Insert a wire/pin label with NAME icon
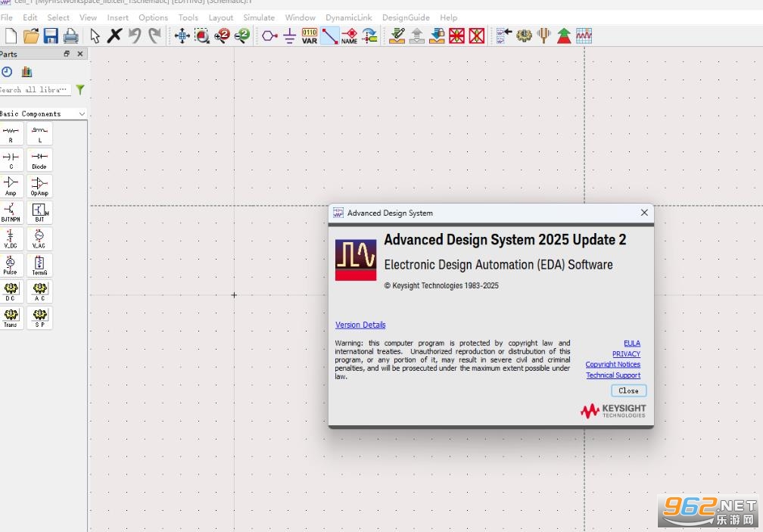This screenshot has width=763, height=532. coord(350,36)
